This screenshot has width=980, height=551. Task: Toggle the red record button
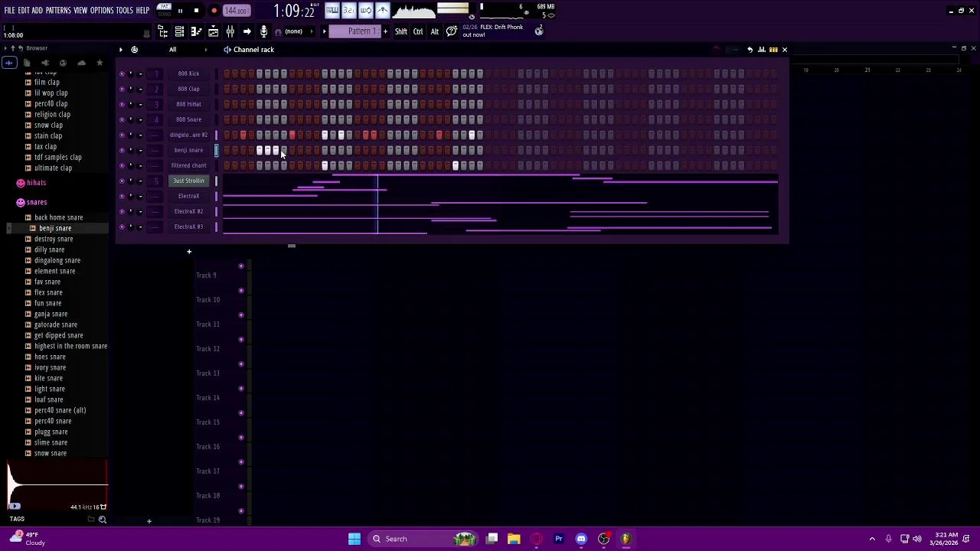214,11
